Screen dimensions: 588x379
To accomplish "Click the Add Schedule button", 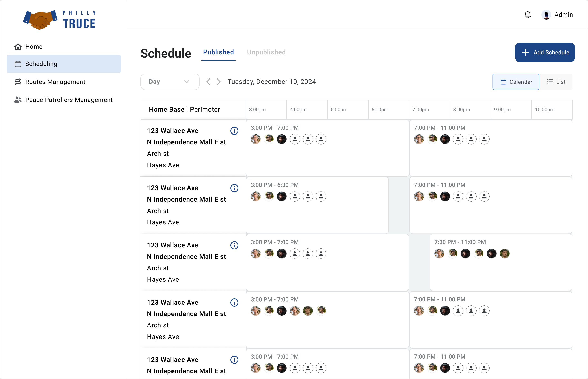I will pyautogui.click(x=545, y=52).
